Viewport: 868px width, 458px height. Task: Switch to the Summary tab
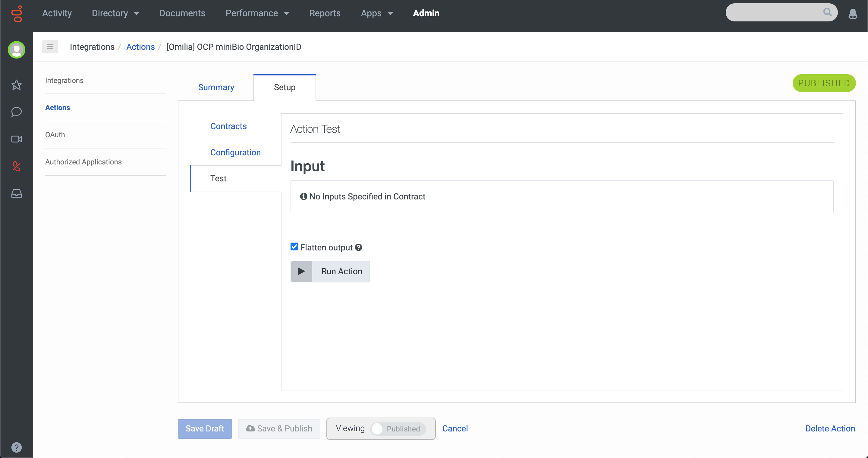(216, 87)
